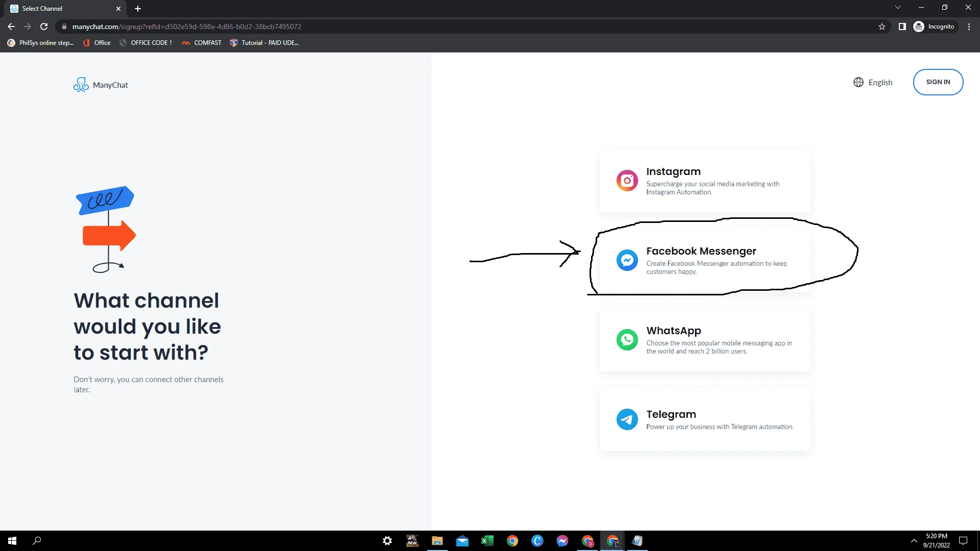Open Canva from the taskbar
980x551 pixels.
point(537,541)
